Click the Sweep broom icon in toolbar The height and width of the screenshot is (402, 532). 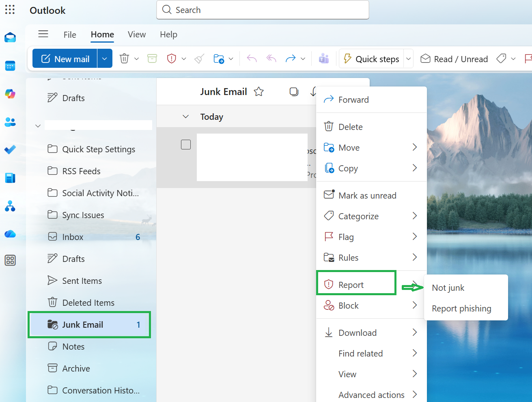point(199,59)
